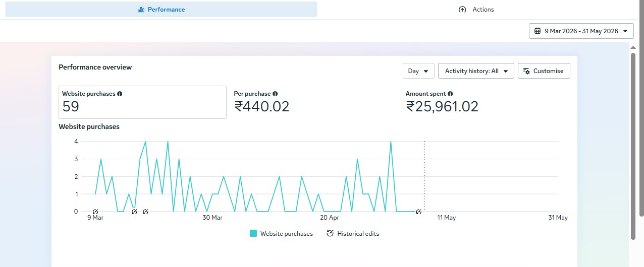Select the Website purchases metric card

click(x=142, y=102)
